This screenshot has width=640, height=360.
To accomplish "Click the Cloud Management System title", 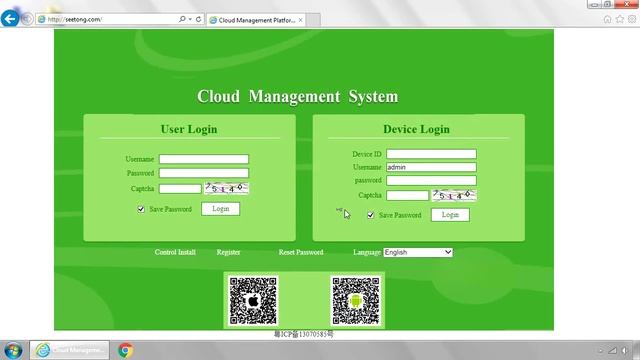I will click(298, 96).
